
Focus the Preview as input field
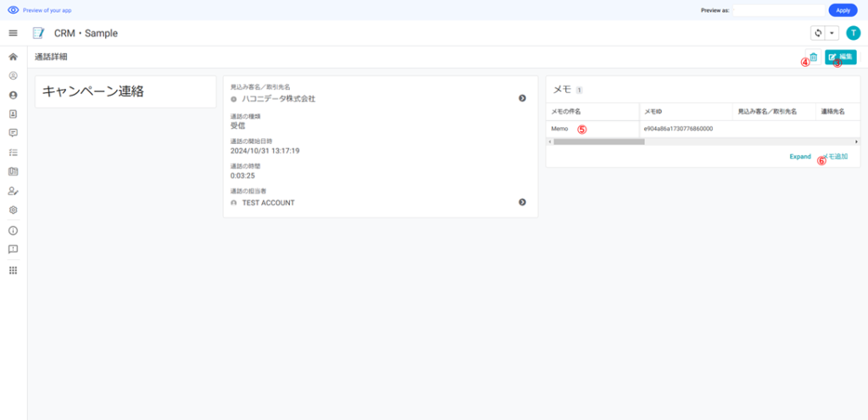pyautogui.click(x=778, y=10)
